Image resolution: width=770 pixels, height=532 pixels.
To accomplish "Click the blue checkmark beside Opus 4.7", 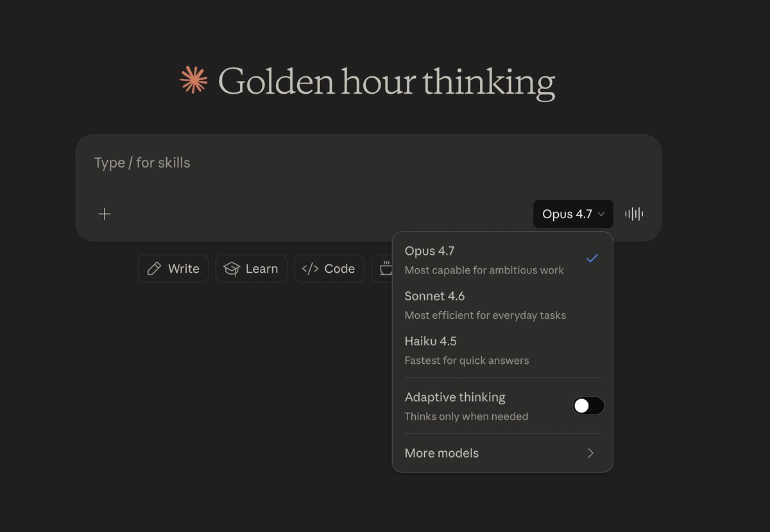I will click(x=592, y=258).
